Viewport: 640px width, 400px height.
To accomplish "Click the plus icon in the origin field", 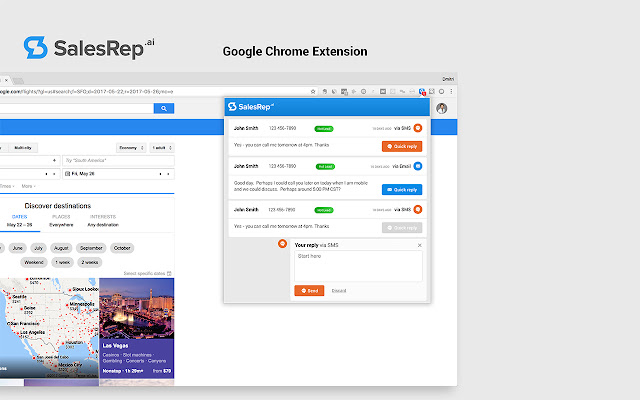I will (x=54, y=160).
